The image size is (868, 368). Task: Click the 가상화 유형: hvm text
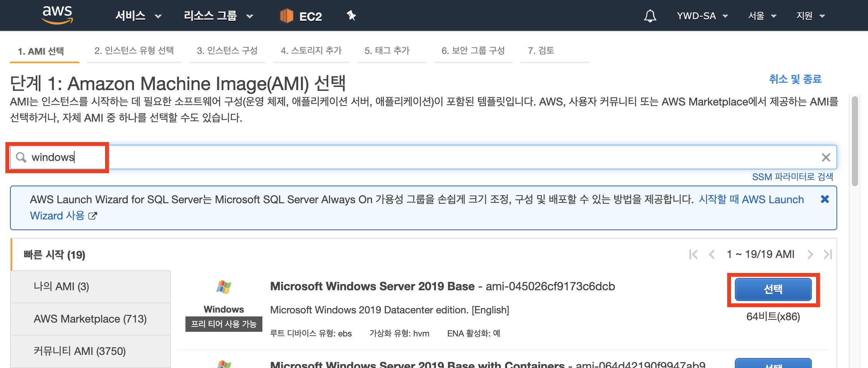point(399,333)
